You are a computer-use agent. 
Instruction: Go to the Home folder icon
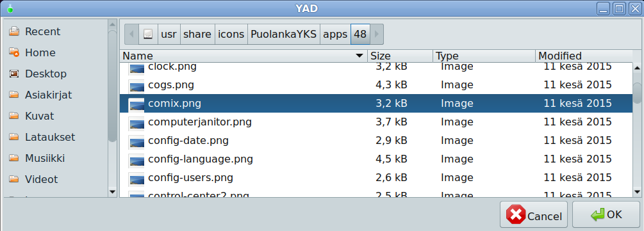14,52
